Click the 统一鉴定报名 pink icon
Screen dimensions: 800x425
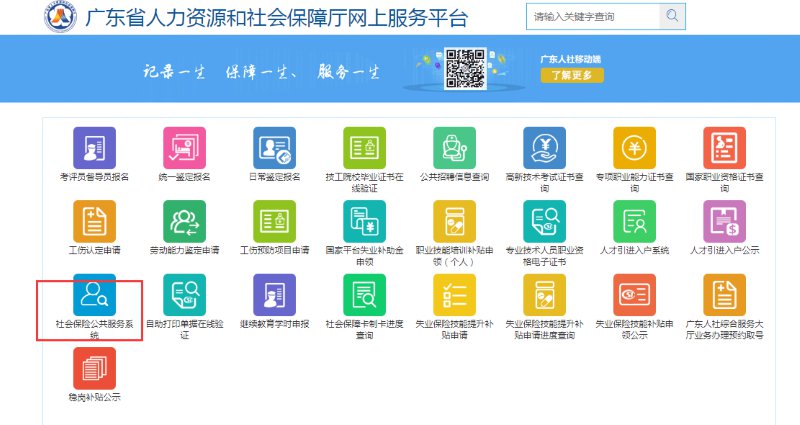pos(184,148)
